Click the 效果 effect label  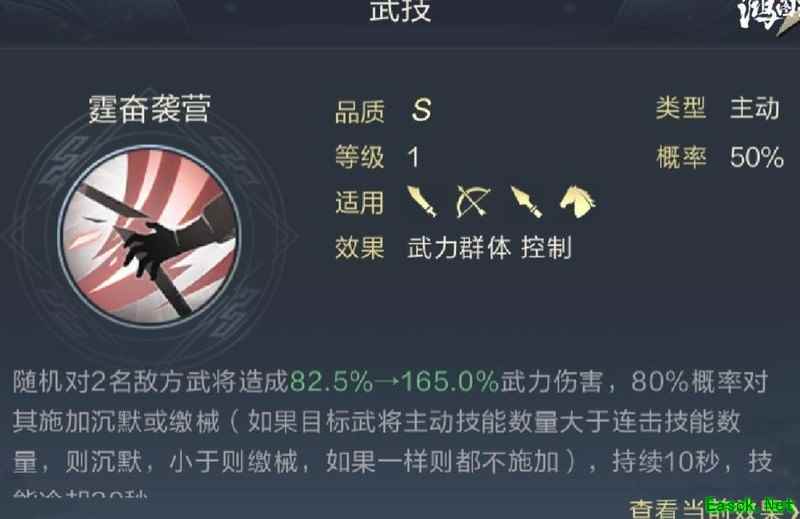pyautogui.click(x=359, y=248)
